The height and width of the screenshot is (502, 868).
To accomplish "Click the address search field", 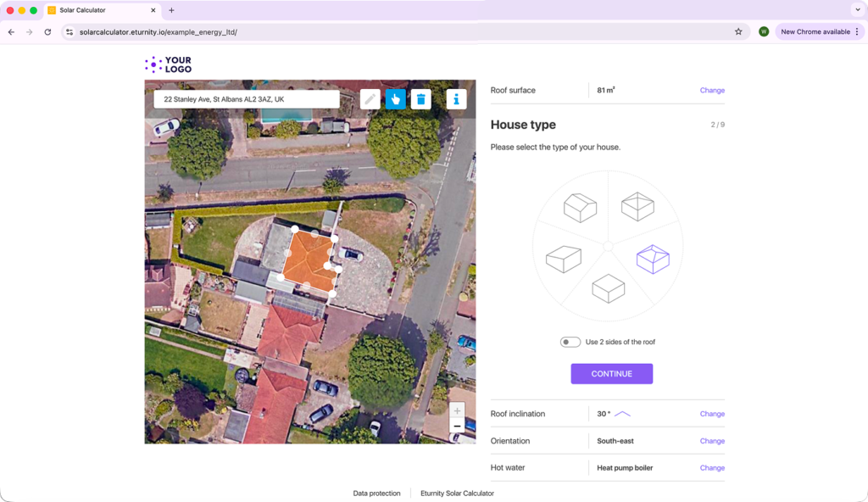I will tap(246, 99).
